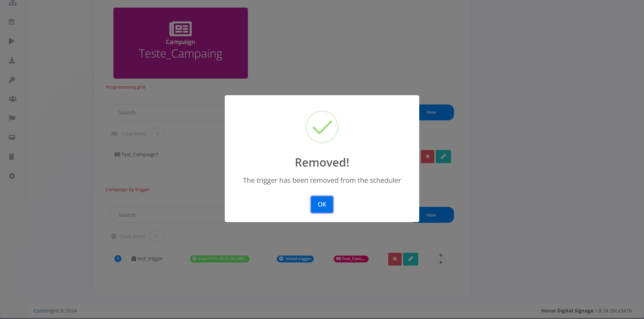Edit test_trigger with the pencil button

(410, 259)
